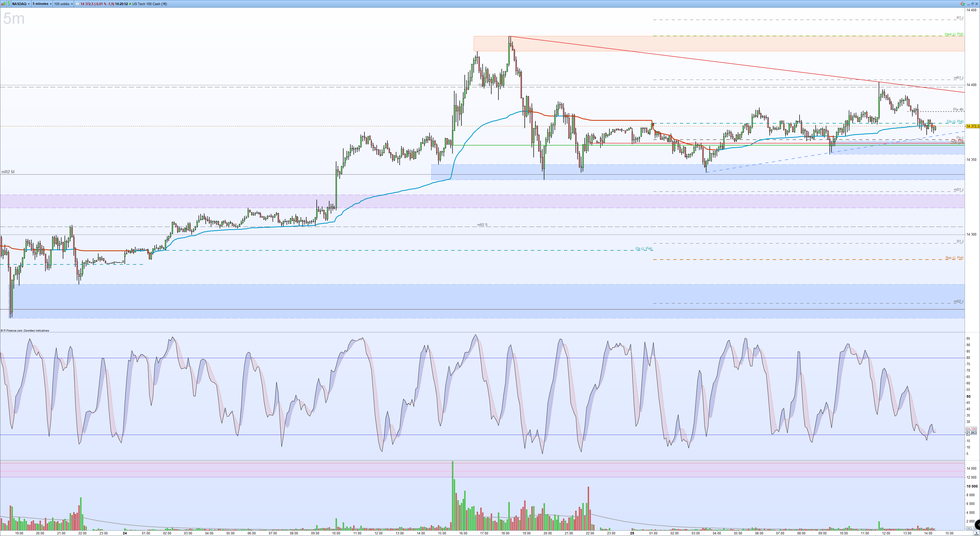980x536 pixels.
Task: Restore the chart window size
Action: point(972,4)
